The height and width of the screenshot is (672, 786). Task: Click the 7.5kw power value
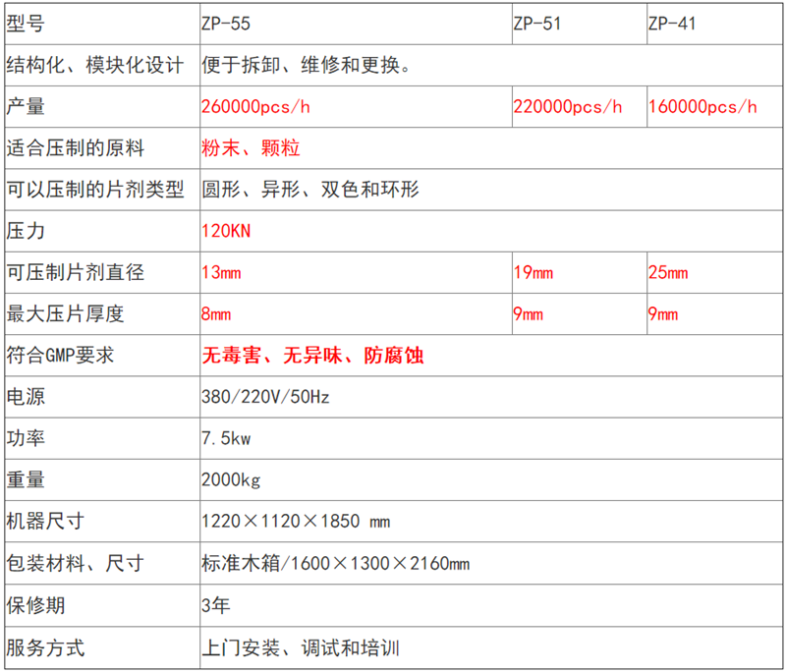[225, 439]
